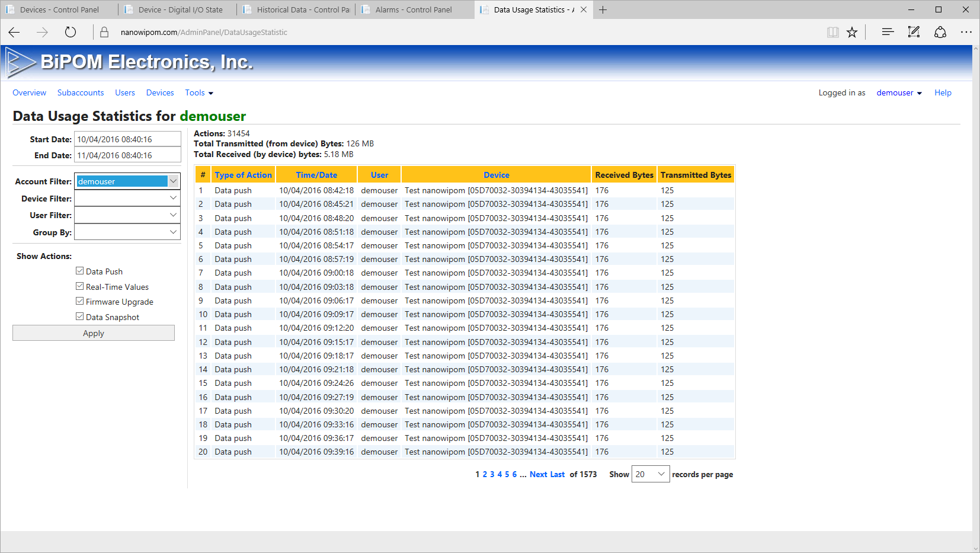
Task: Sort table by User column
Action: pyautogui.click(x=379, y=175)
